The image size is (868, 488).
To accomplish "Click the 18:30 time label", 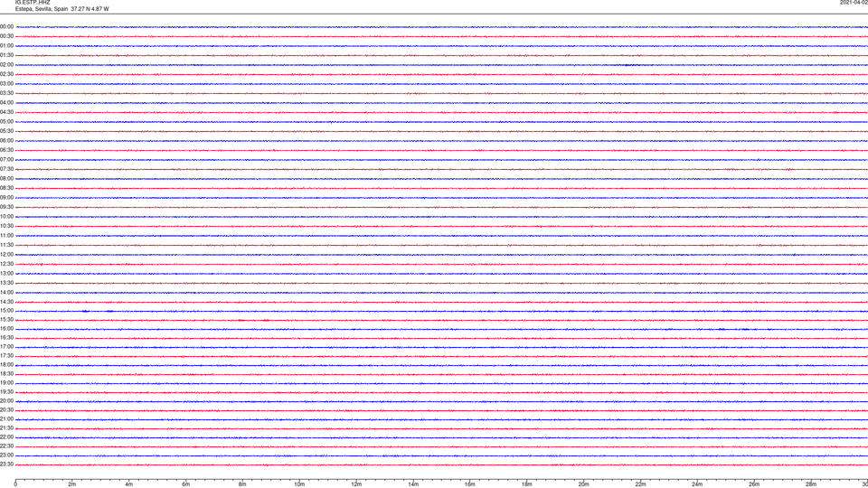I will point(6,374).
